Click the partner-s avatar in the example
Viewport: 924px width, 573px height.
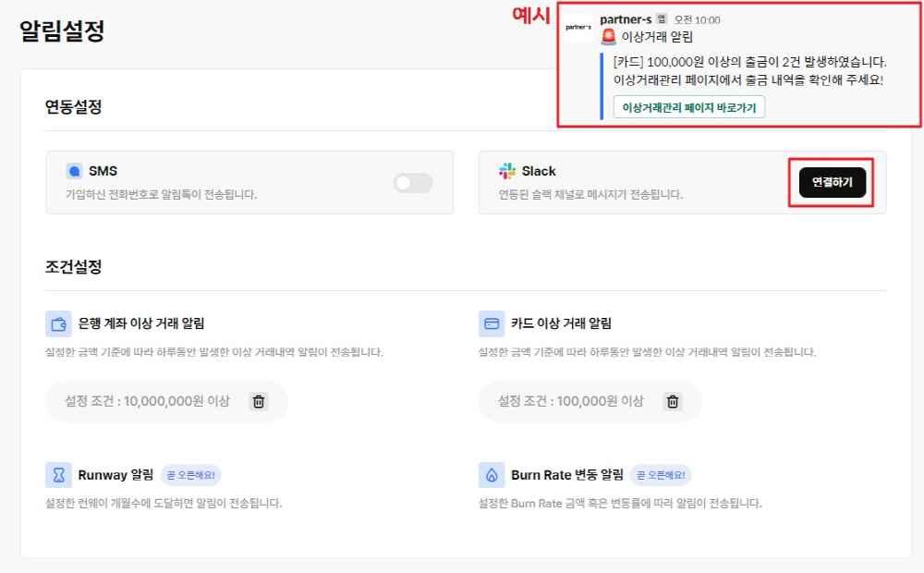point(578,27)
